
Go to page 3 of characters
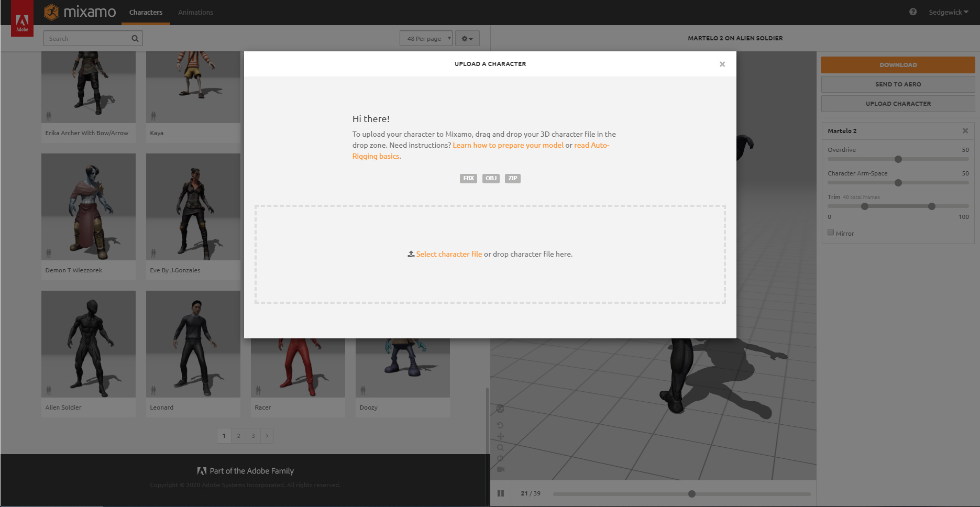[253, 436]
